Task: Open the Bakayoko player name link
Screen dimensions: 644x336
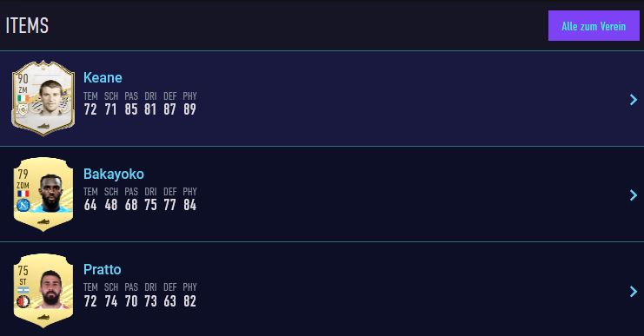Action: [x=114, y=174]
